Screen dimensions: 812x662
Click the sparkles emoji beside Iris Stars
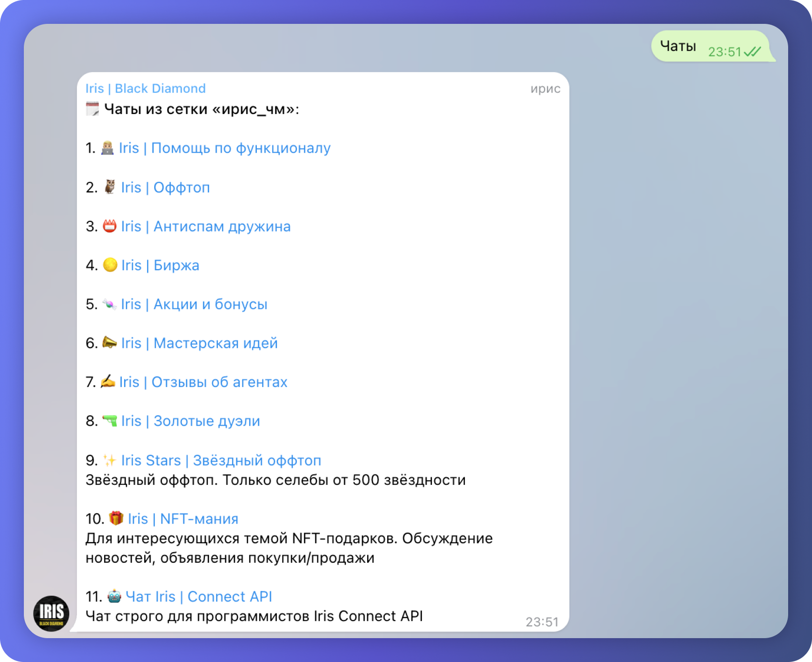click(110, 460)
